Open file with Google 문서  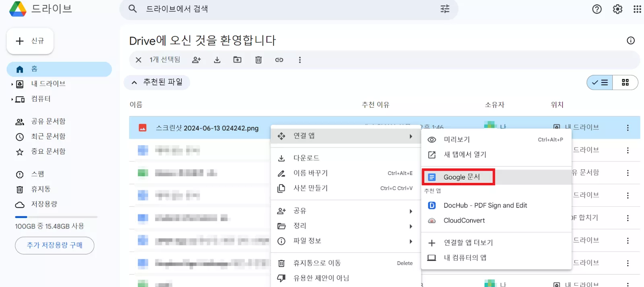[496, 177]
